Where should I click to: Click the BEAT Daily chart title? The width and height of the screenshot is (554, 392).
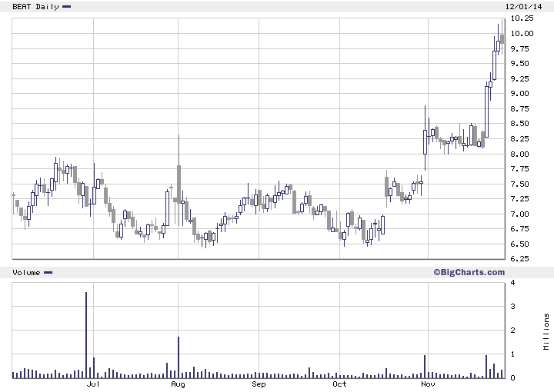(35, 7)
